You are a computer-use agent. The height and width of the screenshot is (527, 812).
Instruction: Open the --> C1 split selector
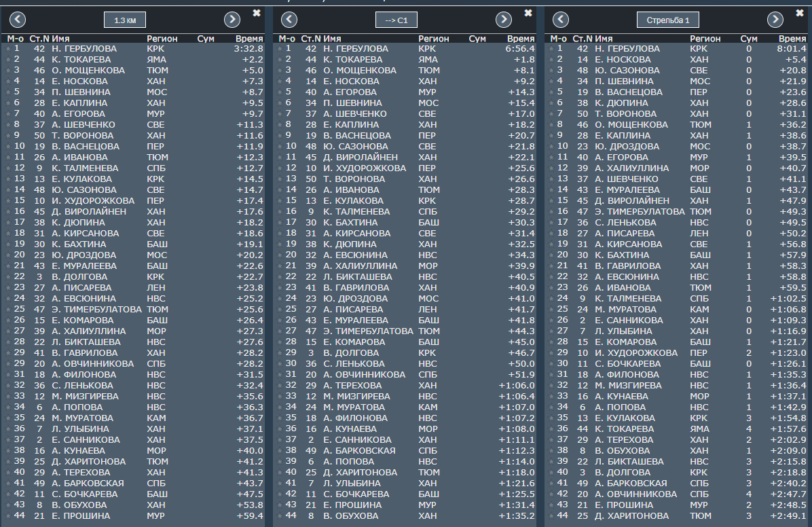click(x=396, y=20)
